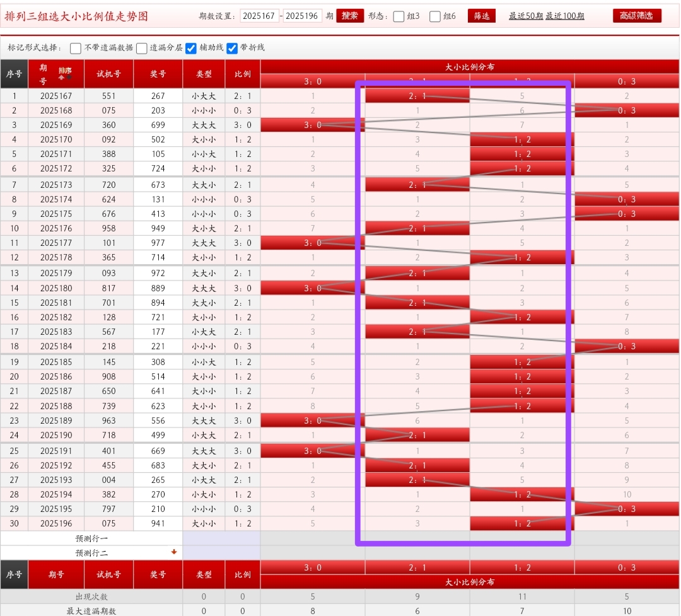The width and height of the screenshot is (681, 616).
Task: Click the red 筛选 button
Action: [482, 16]
